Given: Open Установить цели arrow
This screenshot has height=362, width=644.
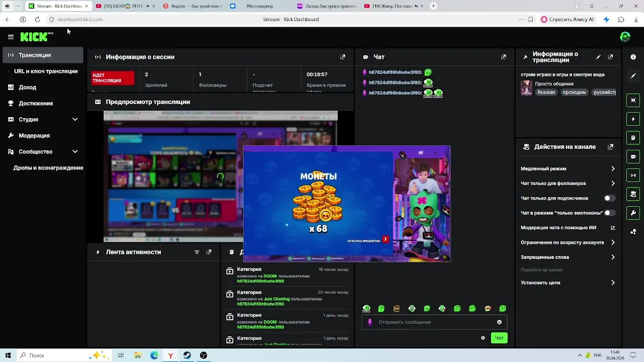Looking at the screenshot, I should coord(613,283).
